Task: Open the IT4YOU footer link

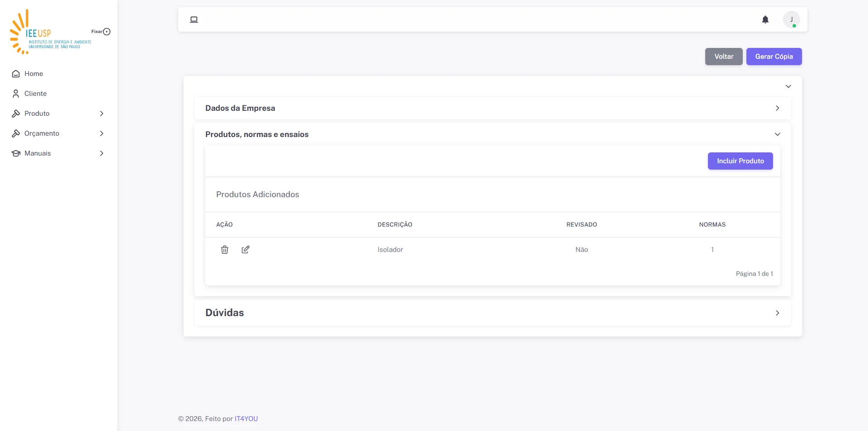Action: (246, 419)
